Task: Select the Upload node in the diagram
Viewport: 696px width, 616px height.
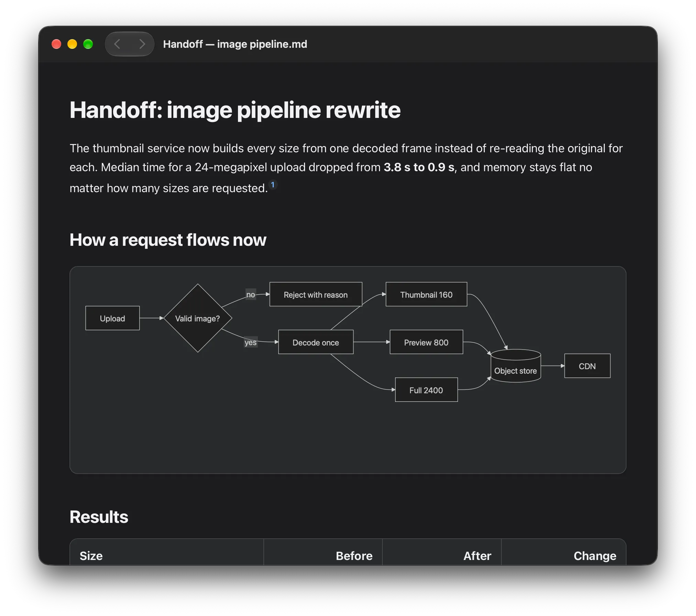Action: (112, 318)
